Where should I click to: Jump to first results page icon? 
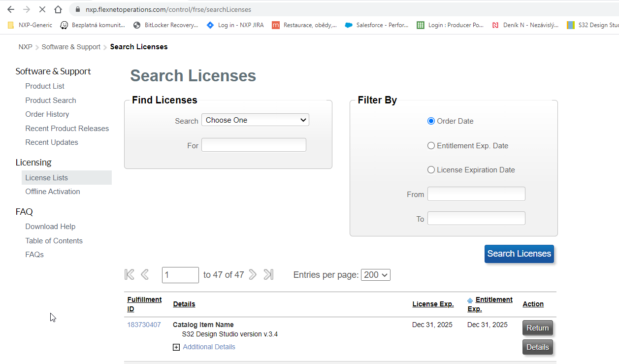(x=130, y=275)
